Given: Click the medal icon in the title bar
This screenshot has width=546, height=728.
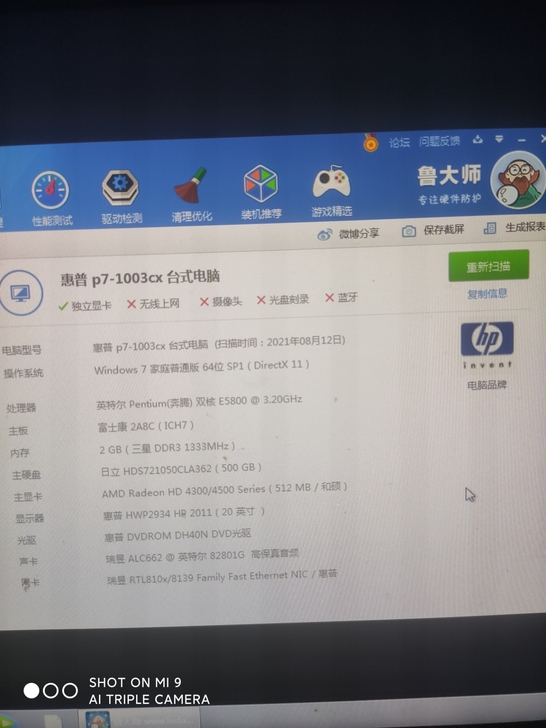Looking at the screenshot, I should (x=370, y=143).
